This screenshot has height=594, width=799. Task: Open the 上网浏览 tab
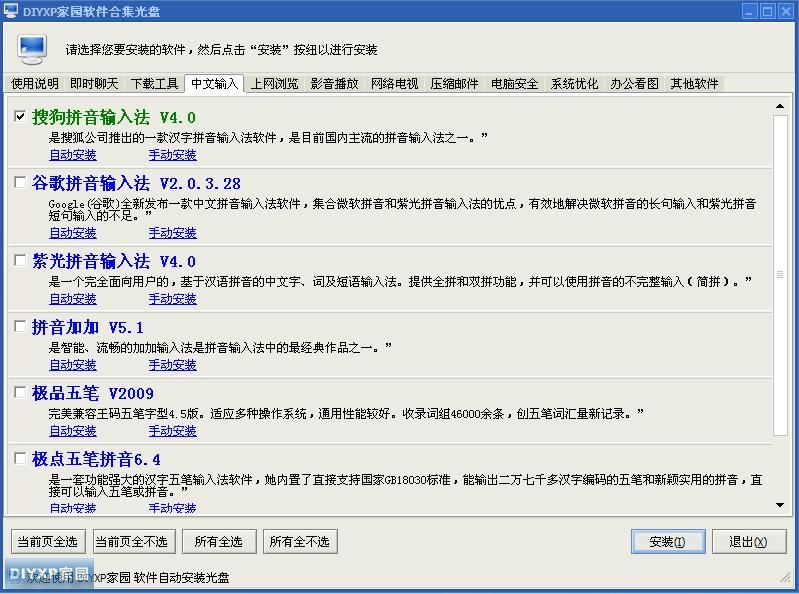click(274, 84)
